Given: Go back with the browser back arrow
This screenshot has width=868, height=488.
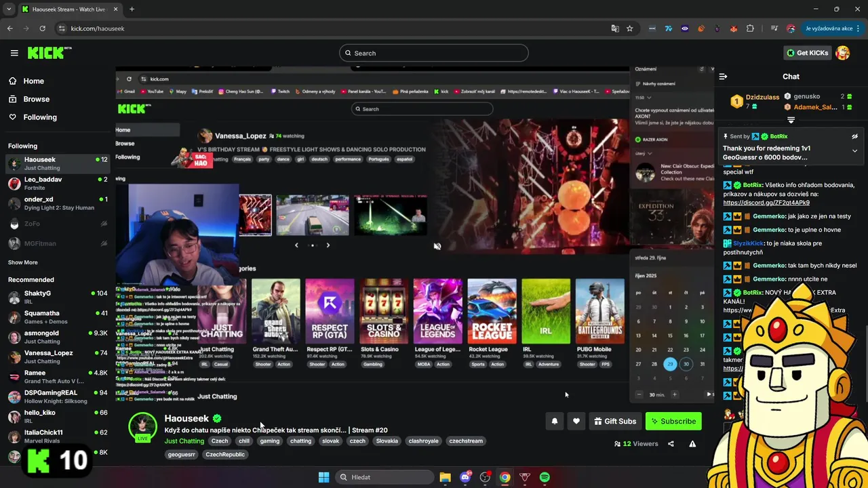Looking at the screenshot, I should [x=10, y=28].
